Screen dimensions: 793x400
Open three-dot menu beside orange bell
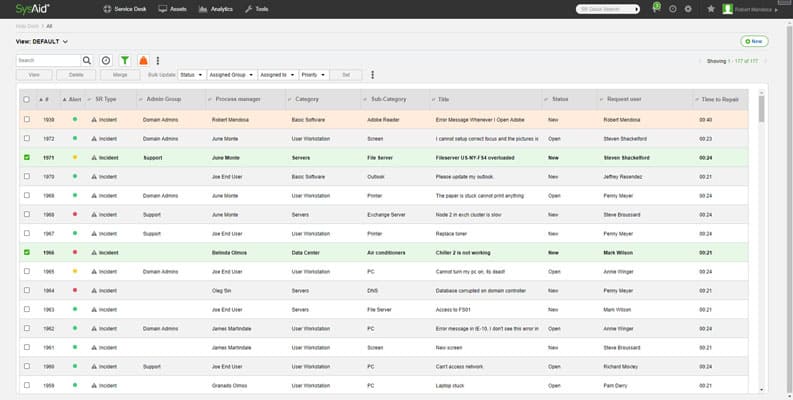tap(158, 61)
